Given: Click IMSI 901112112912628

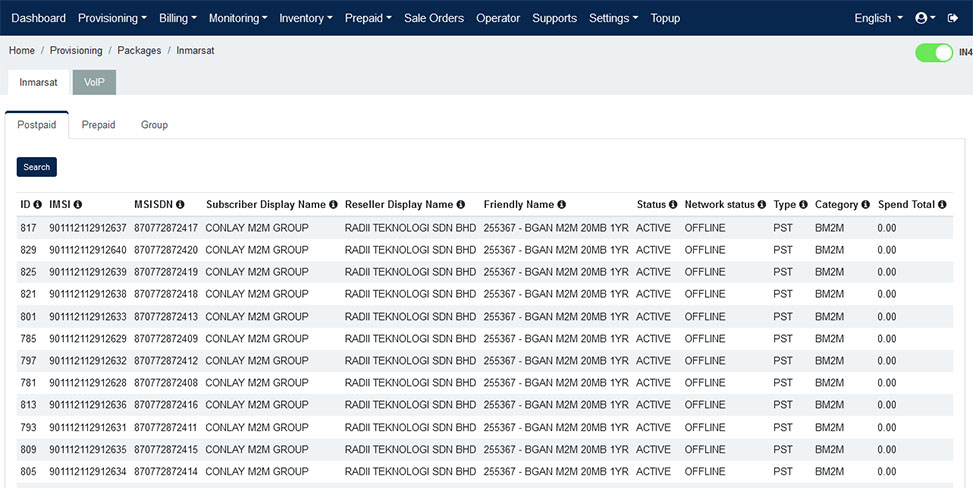Looking at the screenshot, I should point(88,383).
